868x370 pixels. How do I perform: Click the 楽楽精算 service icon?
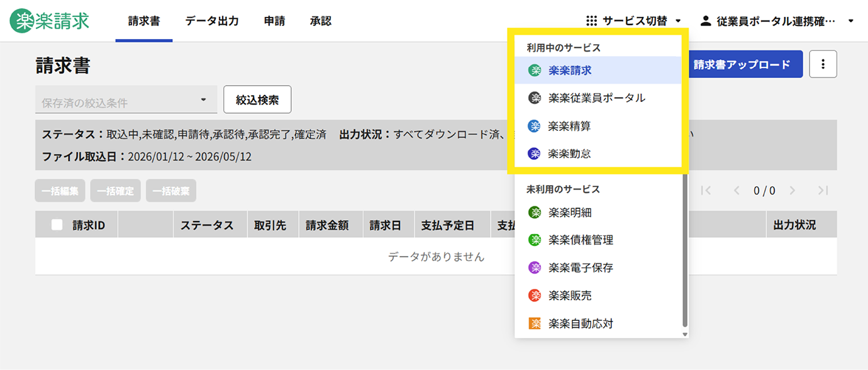[535, 126]
